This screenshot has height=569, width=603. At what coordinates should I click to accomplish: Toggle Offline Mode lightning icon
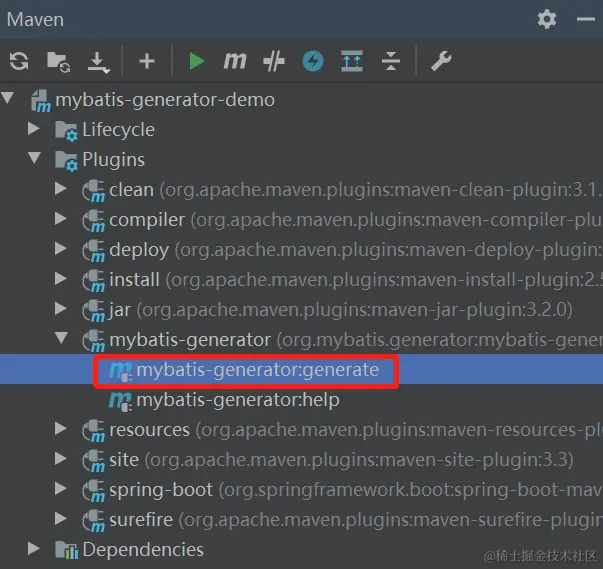313,61
